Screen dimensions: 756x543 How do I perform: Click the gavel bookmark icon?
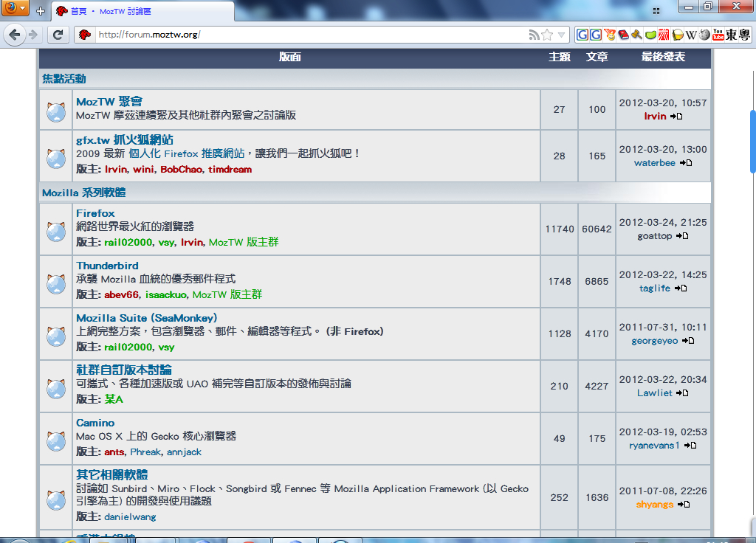tap(636, 35)
